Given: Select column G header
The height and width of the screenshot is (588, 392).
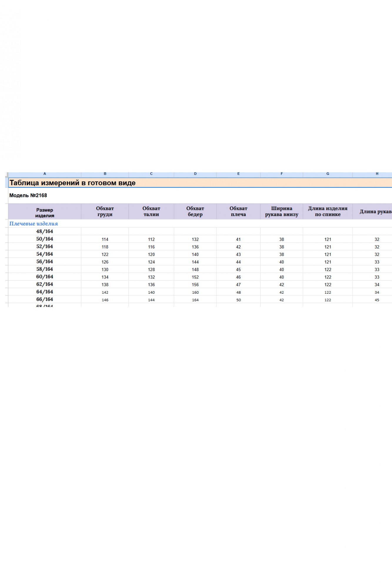Looking at the screenshot, I should pos(328,174).
